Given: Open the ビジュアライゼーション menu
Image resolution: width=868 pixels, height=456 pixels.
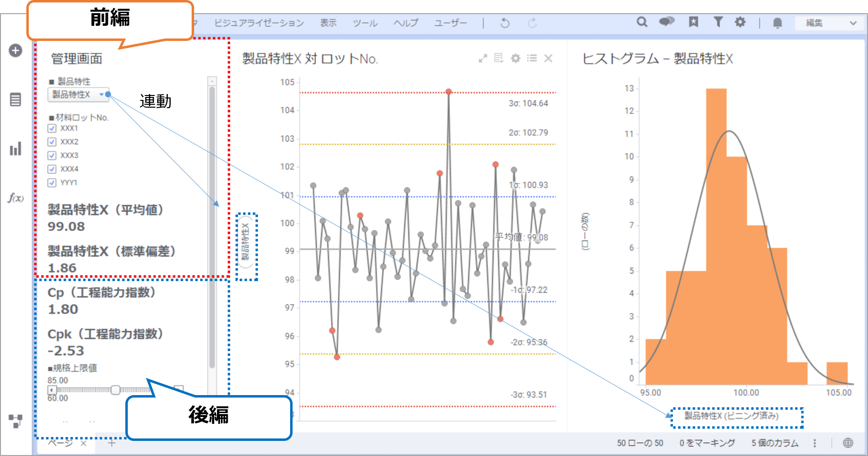Looking at the screenshot, I should click(x=259, y=23).
